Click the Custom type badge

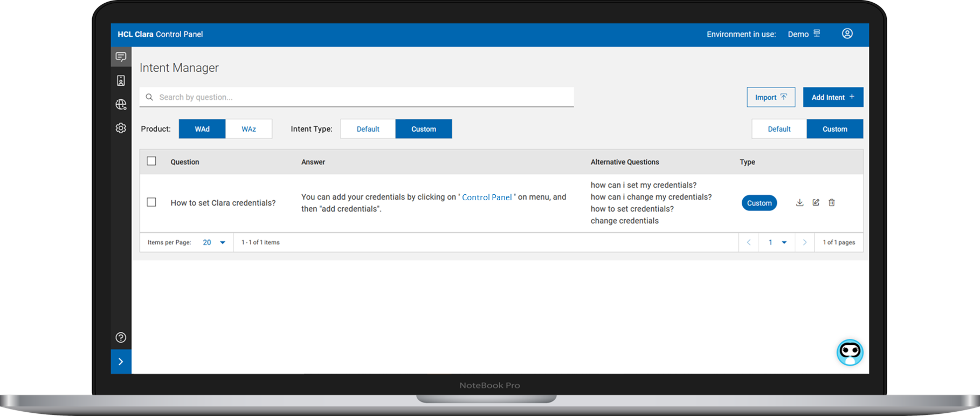759,203
